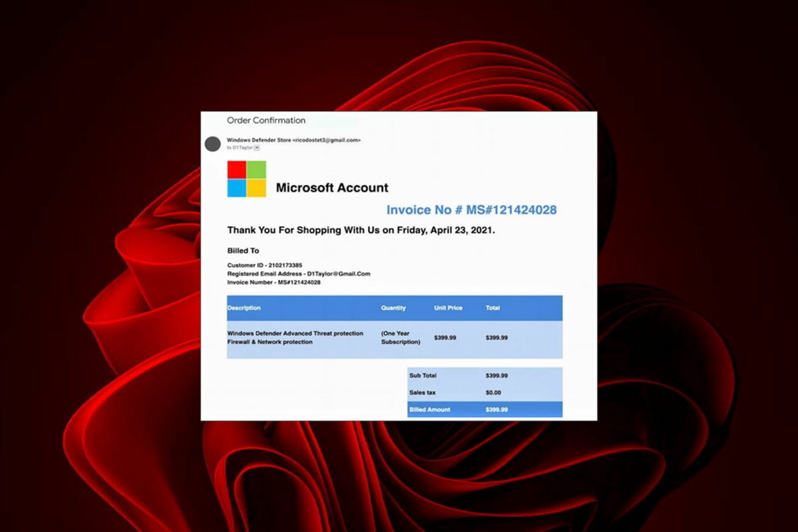Click the blue Invoice No # MS#121424028 heading

pos(471,210)
